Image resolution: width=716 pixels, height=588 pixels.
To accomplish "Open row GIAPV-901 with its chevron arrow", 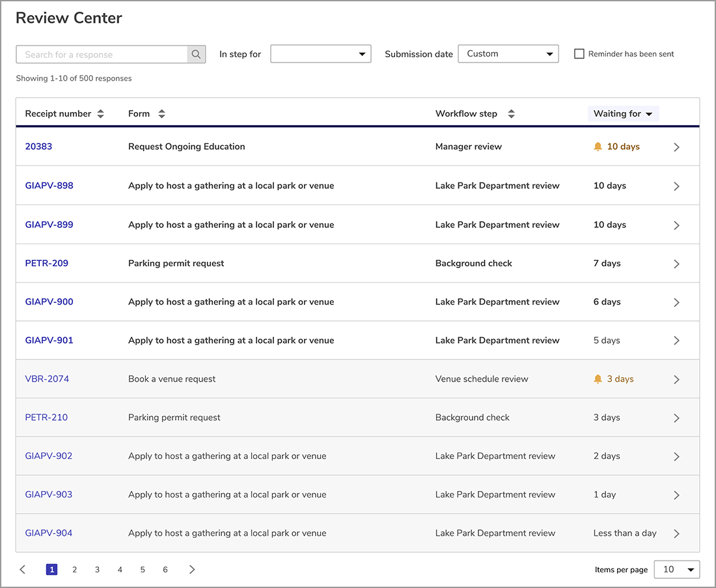I will [677, 341].
